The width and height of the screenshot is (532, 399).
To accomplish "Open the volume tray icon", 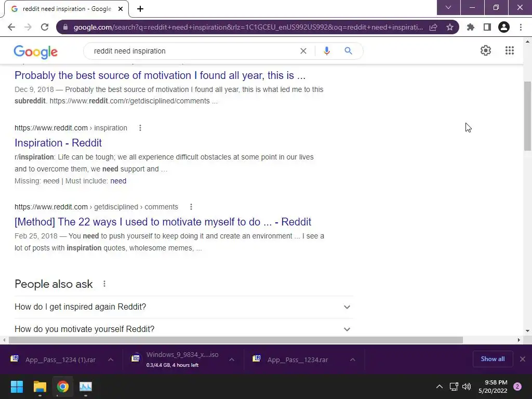I will 467,387.
